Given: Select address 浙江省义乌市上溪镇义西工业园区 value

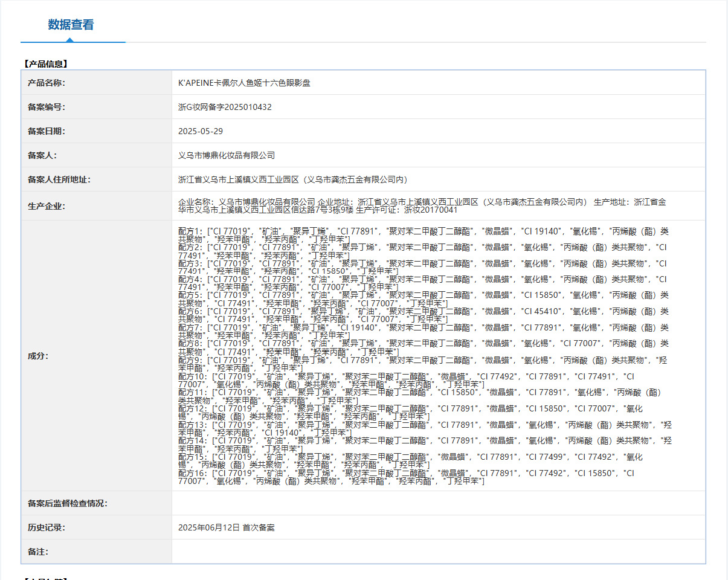Looking at the screenshot, I should (293, 179).
